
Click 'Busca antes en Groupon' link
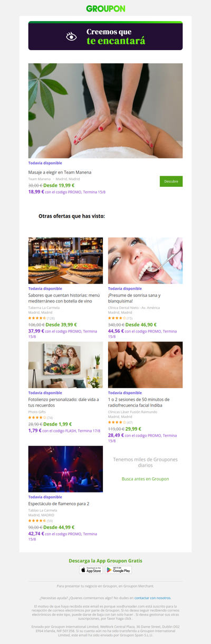click(145, 479)
